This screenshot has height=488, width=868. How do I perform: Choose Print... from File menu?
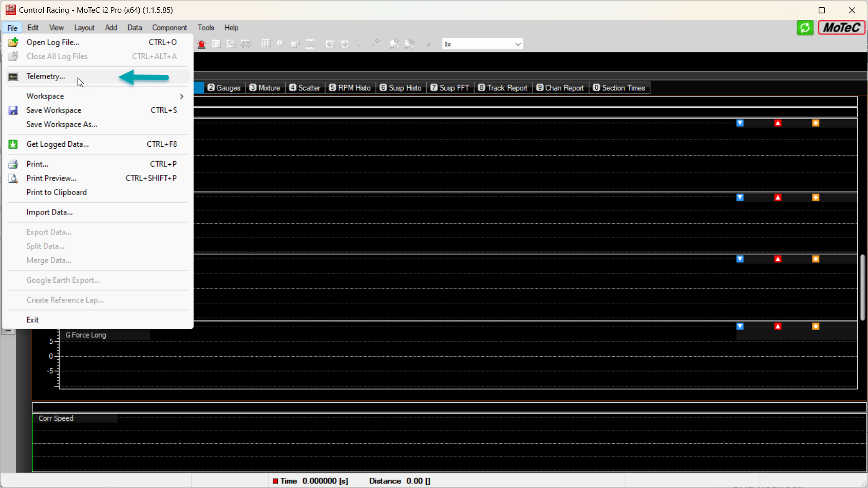tap(98, 164)
